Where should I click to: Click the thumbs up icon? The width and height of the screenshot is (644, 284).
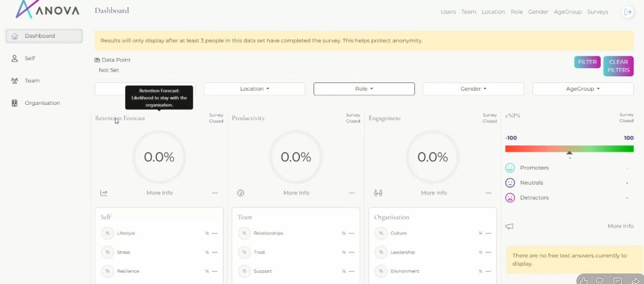(x=584, y=281)
